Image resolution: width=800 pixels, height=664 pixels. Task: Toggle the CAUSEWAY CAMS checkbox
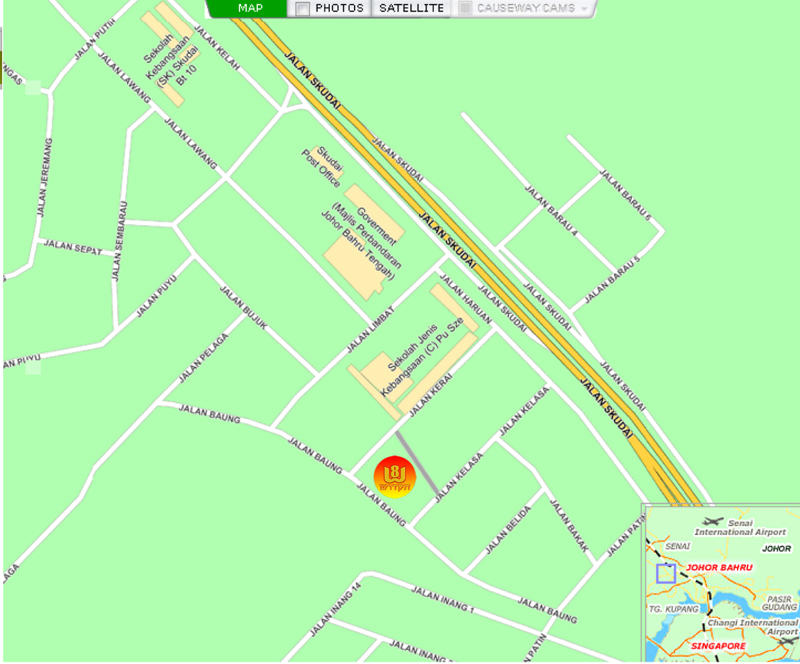pyautogui.click(x=465, y=8)
